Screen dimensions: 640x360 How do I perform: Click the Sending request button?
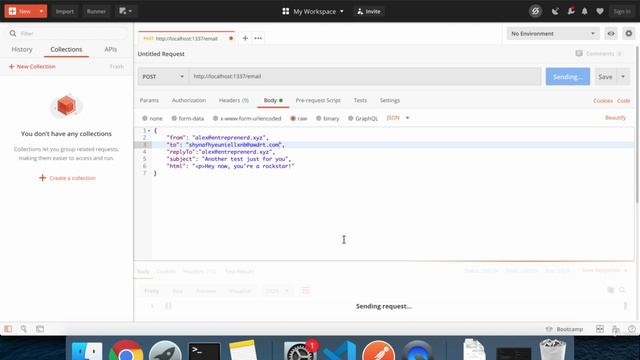click(x=567, y=76)
